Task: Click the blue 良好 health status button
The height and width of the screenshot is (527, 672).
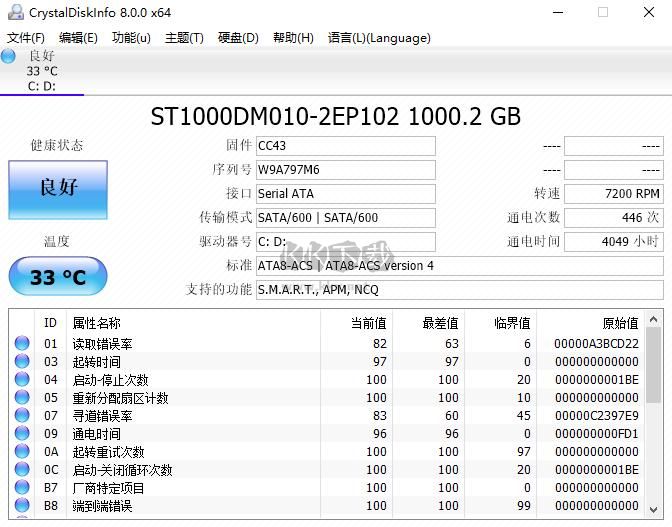Action: (x=58, y=190)
